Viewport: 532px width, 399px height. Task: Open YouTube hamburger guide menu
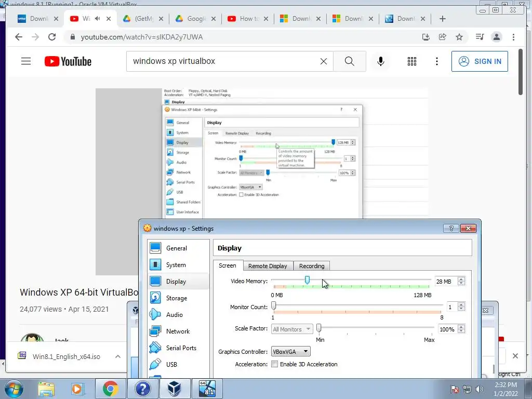(x=26, y=61)
